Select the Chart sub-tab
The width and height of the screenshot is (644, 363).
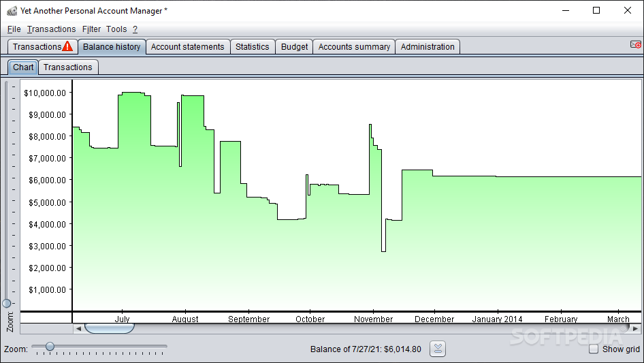pyautogui.click(x=23, y=67)
